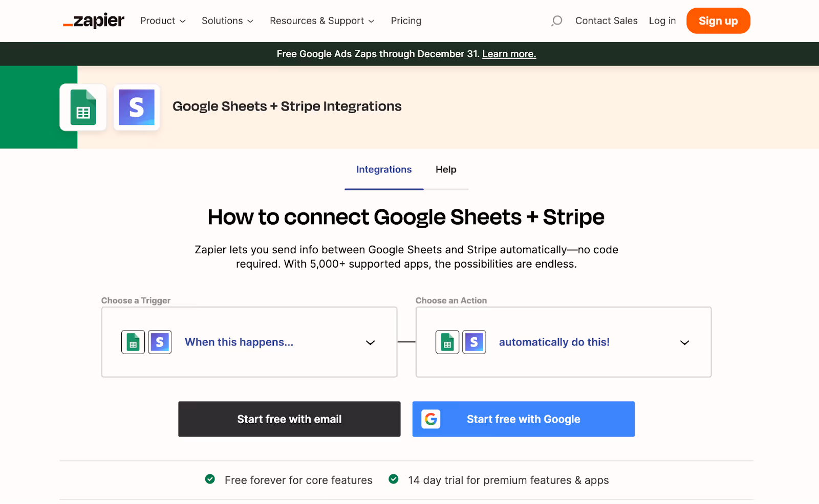Viewport: 819px width, 504px height.
Task: Expand the When this happens trigger dropdown
Action: click(x=249, y=342)
